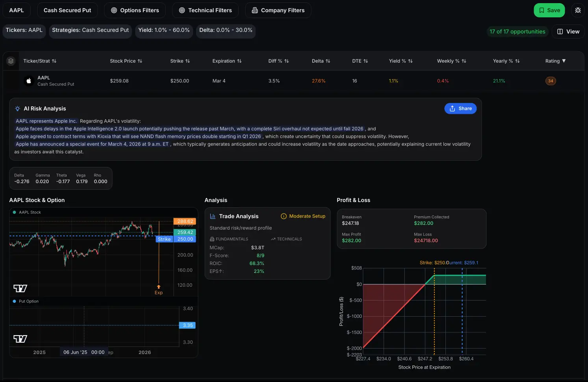Image resolution: width=588 pixels, height=382 pixels.
Task: Click the Exp arrow marker on chart
Action: point(159,287)
